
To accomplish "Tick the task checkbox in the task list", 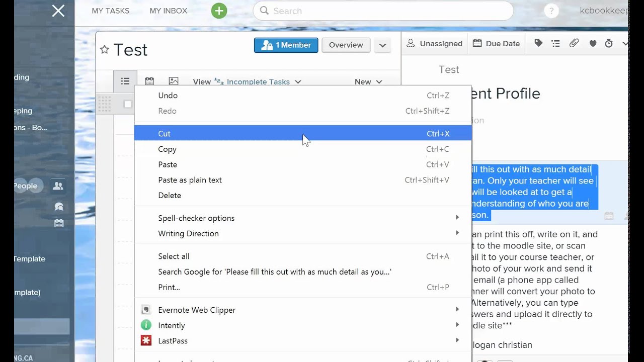I will click(x=128, y=104).
